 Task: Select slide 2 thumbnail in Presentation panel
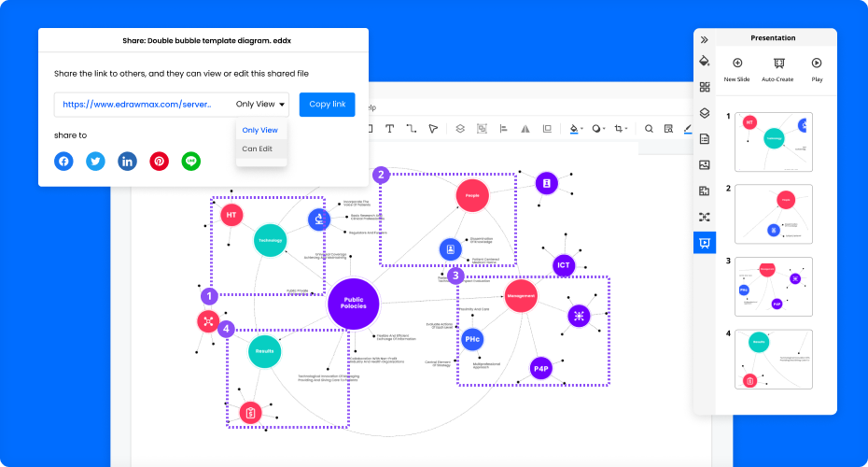pyautogui.click(x=773, y=214)
